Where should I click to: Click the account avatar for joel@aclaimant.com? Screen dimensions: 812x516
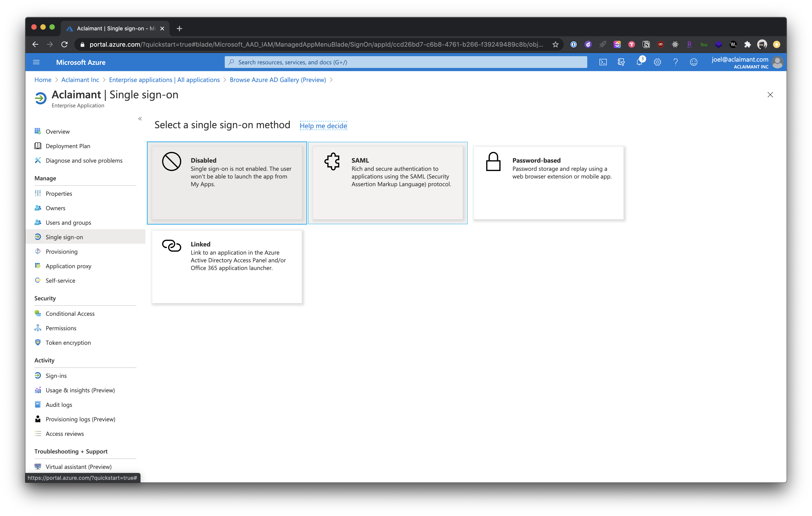[x=777, y=62]
